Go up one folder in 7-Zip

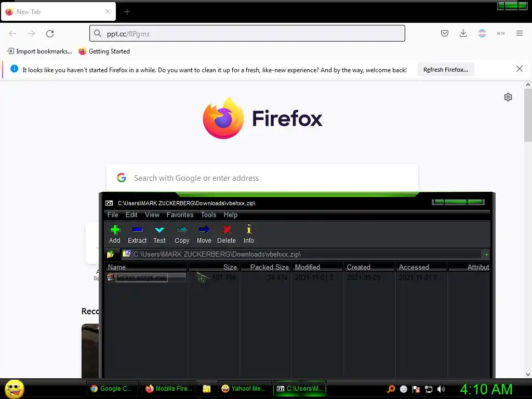[x=111, y=254]
